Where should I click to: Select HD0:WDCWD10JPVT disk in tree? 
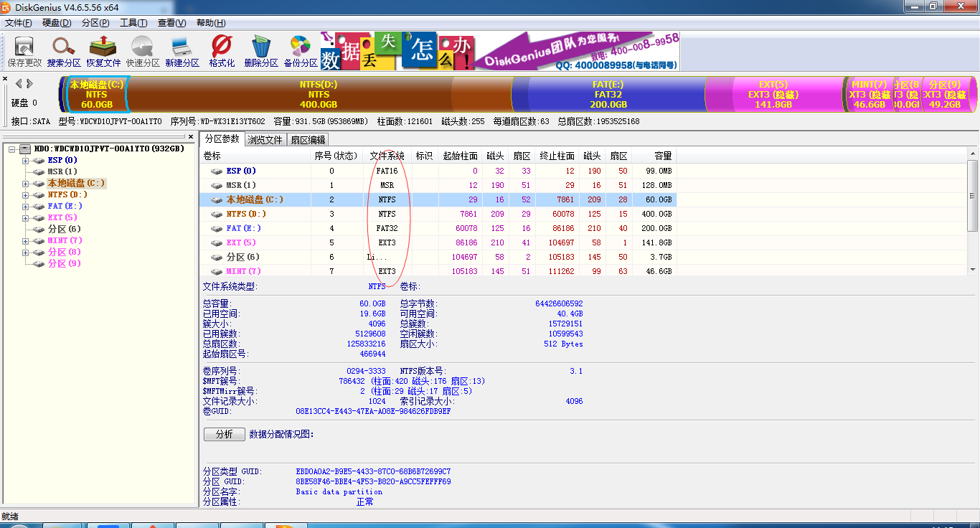point(109,148)
